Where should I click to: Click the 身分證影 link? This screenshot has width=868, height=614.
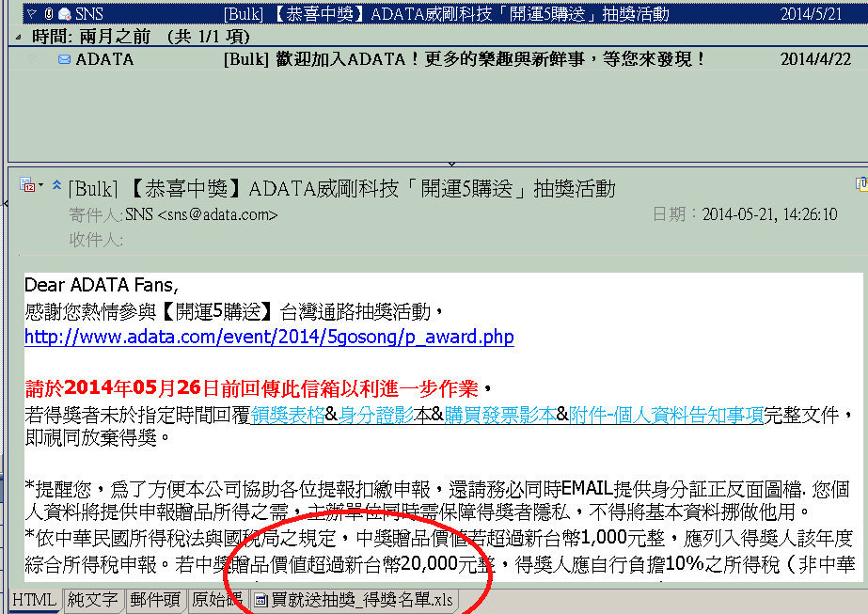pyautogui.click(x=376, y=416)
